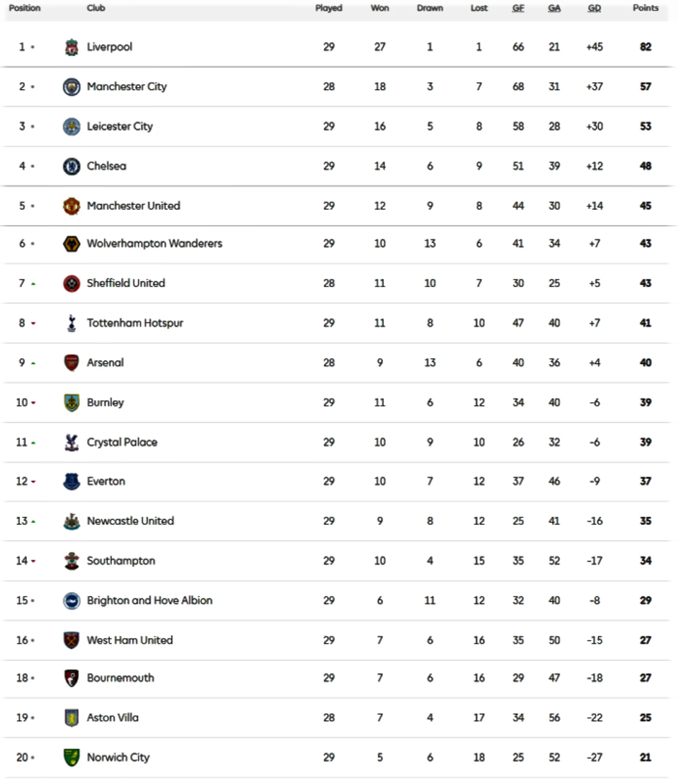This screenshot has width=678, height=784.
Task: Click Sheffield United's green up-arrow indicator
Action: 33,284
